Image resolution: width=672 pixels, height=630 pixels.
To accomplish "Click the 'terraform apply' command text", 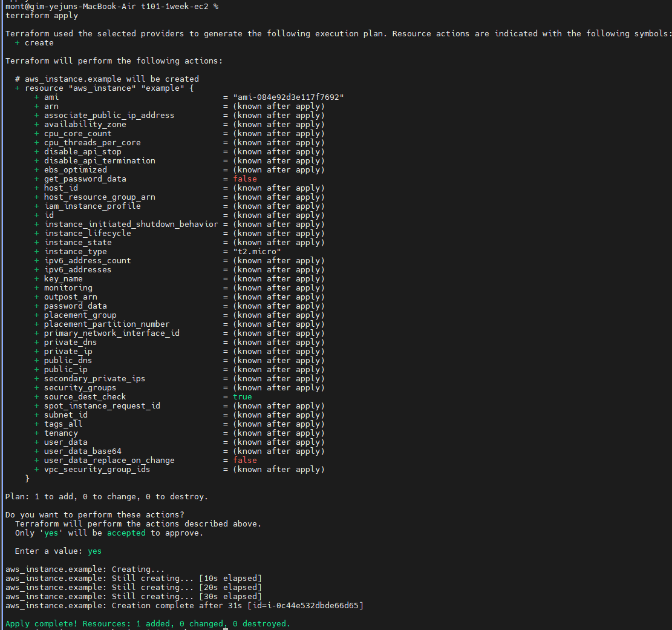I will point(41,15).
